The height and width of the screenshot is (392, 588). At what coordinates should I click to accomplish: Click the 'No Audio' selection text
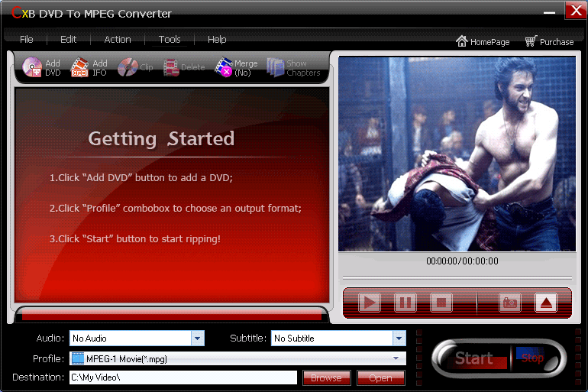(89, 339)
